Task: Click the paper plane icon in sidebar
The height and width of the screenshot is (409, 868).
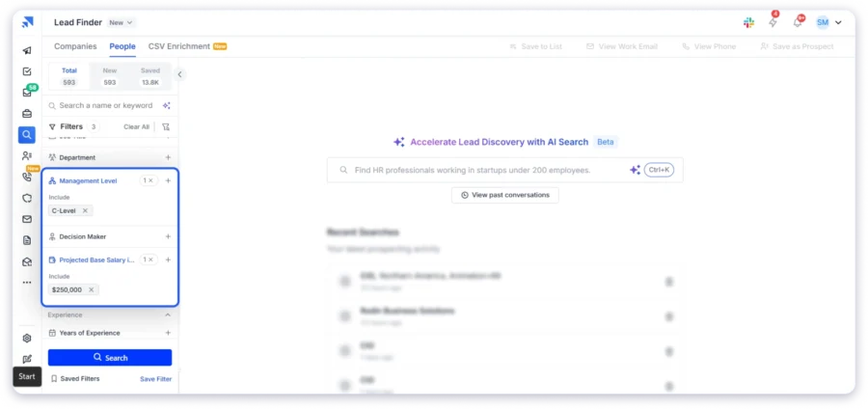Action: coord(27,50)
